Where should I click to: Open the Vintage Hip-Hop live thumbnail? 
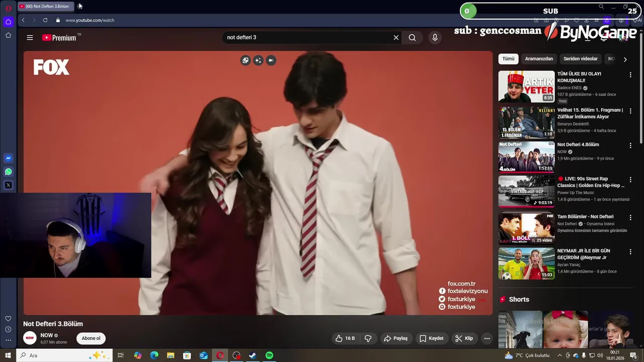pyautogui.click(x=526, y=191)
